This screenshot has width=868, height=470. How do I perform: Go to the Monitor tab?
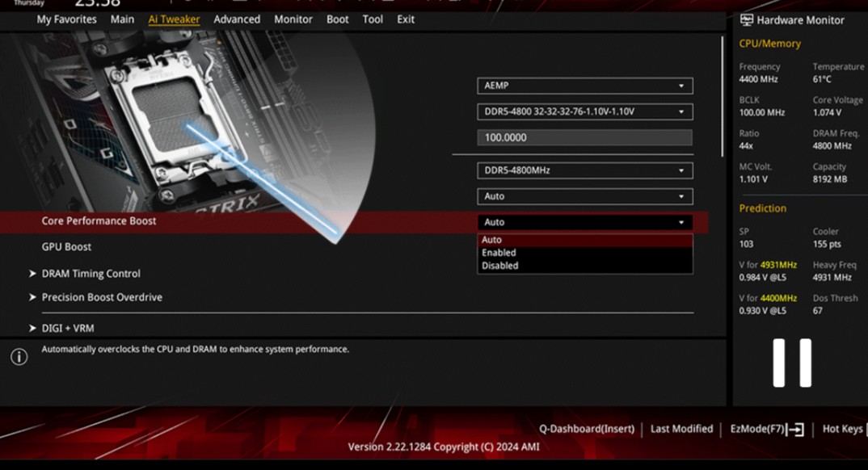click(293, 19)
